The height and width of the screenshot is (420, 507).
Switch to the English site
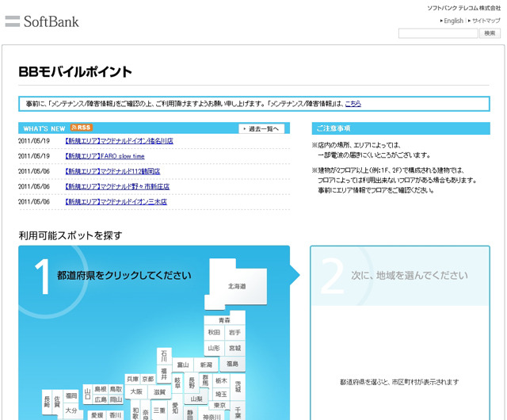point(452,21)
